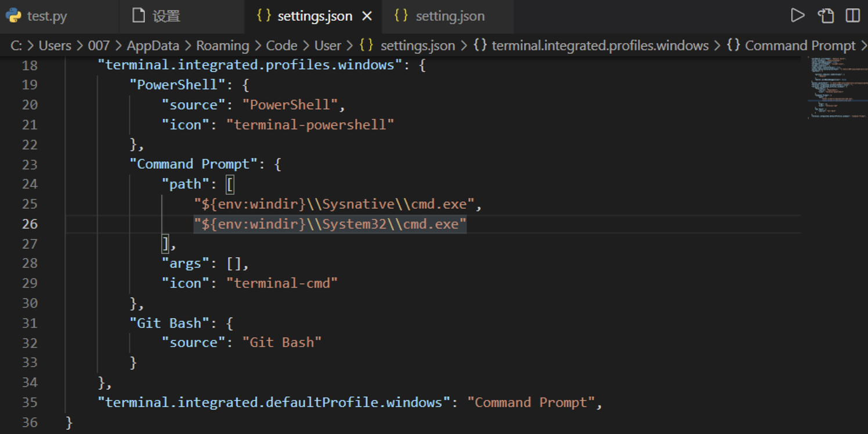Click the "args" key
The height and width of the screenshot is (434, 868).
point(185,263)
